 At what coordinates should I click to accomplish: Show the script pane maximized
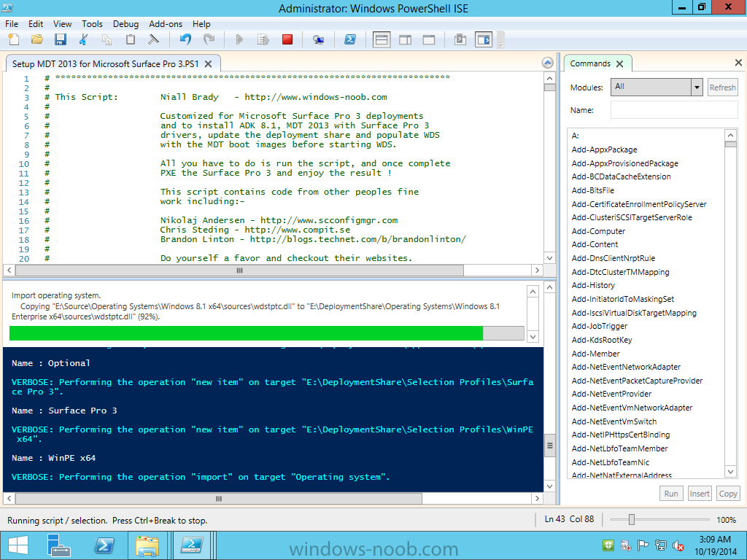[429, 39]
